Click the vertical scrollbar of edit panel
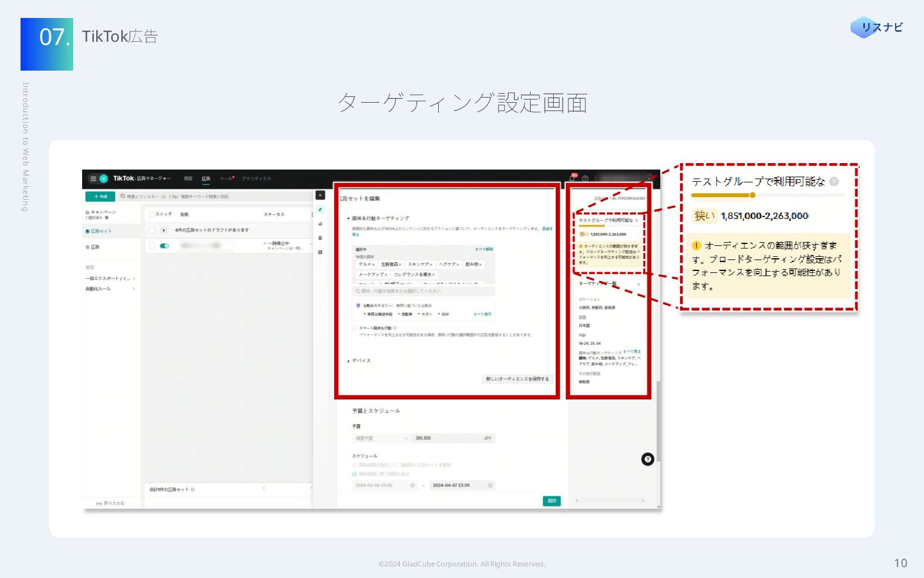The width and height of the screenshot is (924, 578). coord(658,421)
